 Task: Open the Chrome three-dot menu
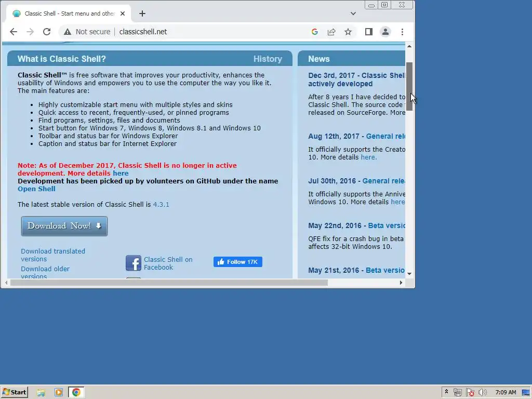402,32
